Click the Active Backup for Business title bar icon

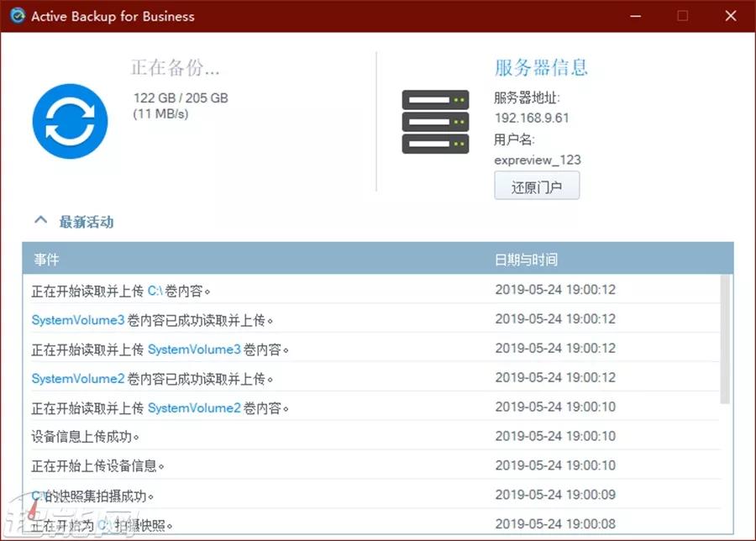click(x=18, y=16)
